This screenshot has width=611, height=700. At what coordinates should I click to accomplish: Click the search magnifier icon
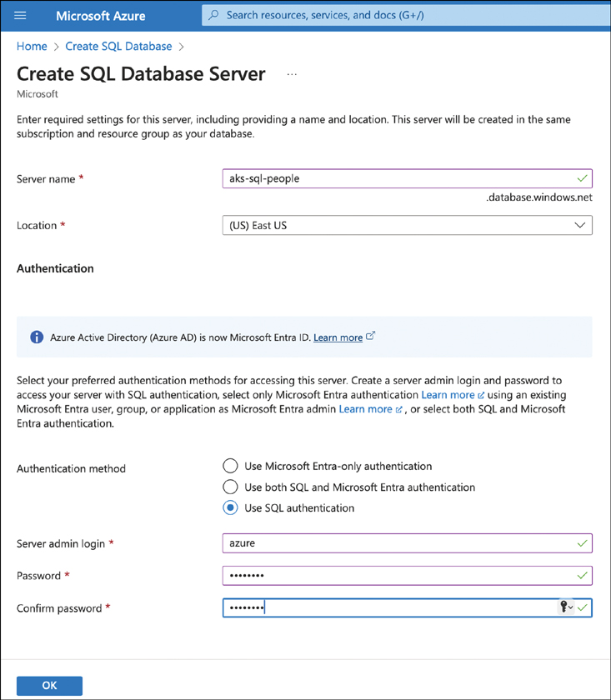click(x=214, y=15)
